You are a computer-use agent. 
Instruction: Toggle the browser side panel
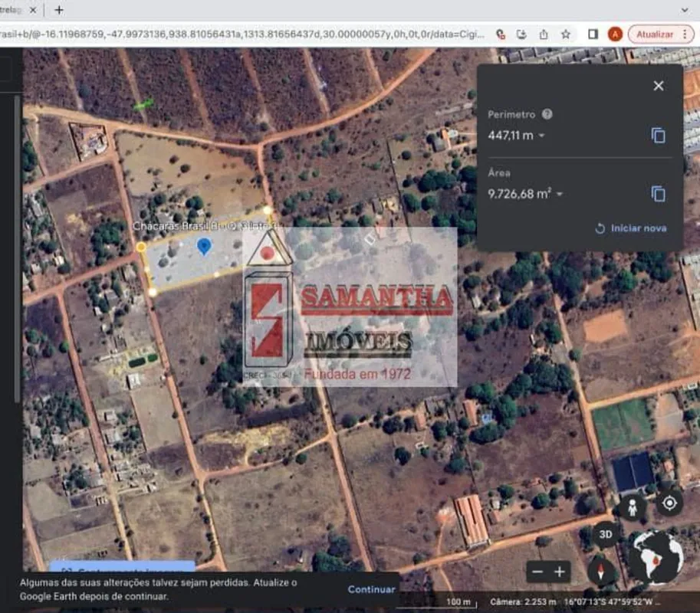pos(593,34)
